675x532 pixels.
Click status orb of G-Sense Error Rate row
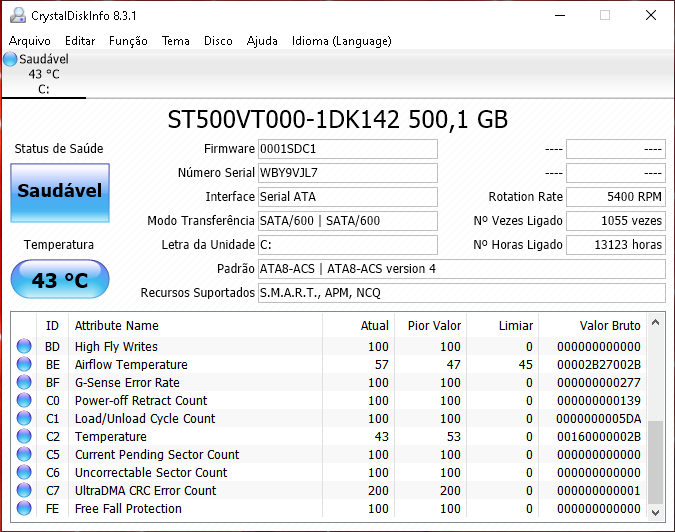click(x=24, y=382)
